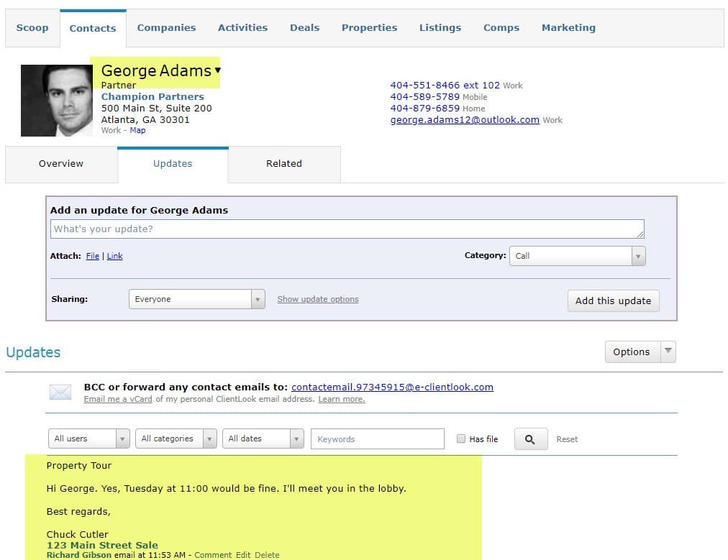Image resolution: width=728 pixels, height=560 pixels.
Task: Open the Champion Partners company link
Action: pyautogui.click(x=153, y=96)
